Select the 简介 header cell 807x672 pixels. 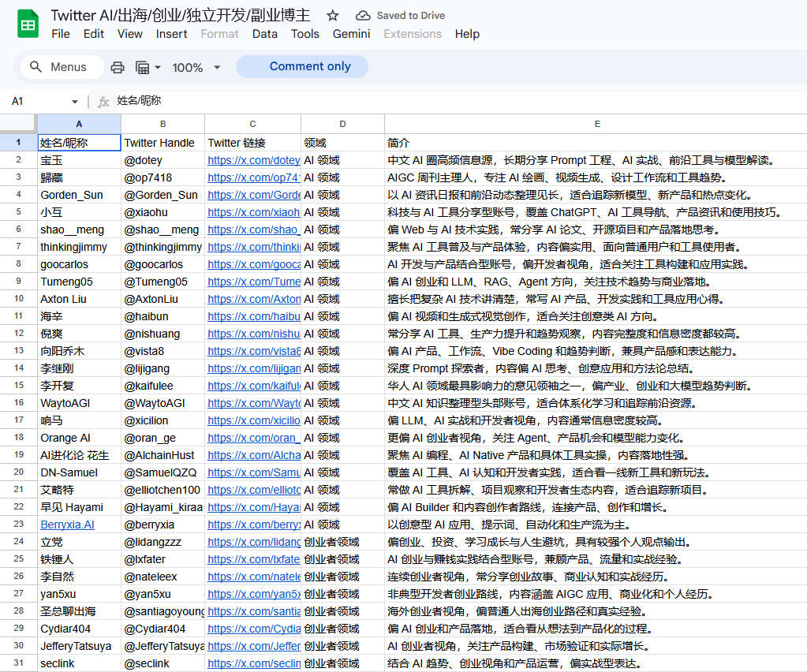click(596, 143)
